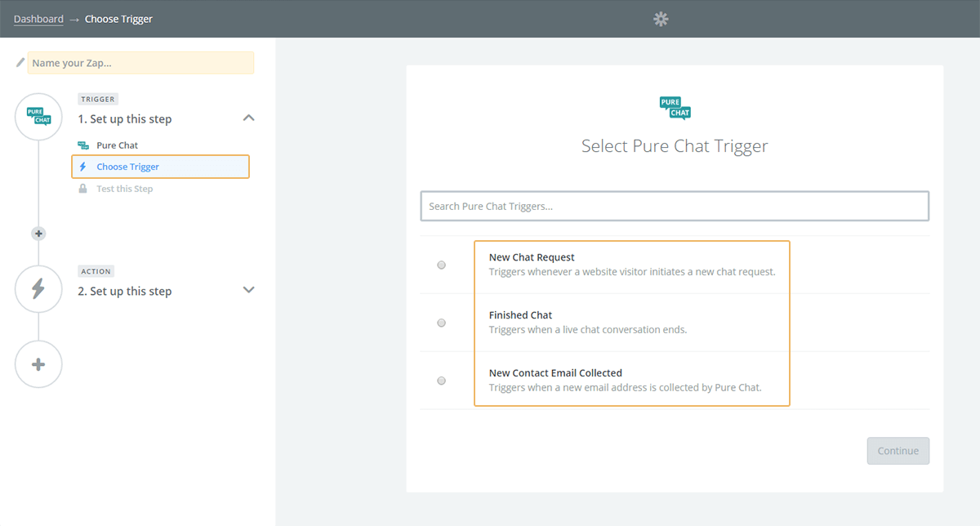
Task: Go to the Dashboard breadcrumb link
Action: (x=38, y=19)
